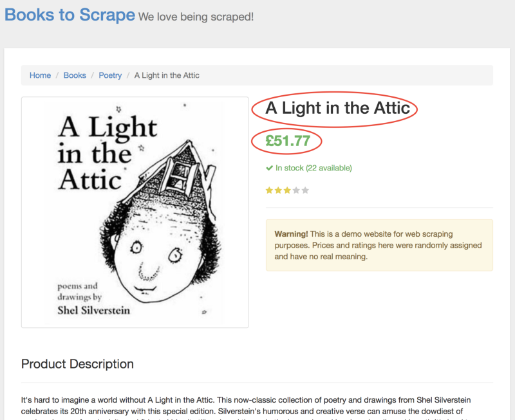Click the Product Description heading
The image size is (515, 420).
click(x=77, y=364)
